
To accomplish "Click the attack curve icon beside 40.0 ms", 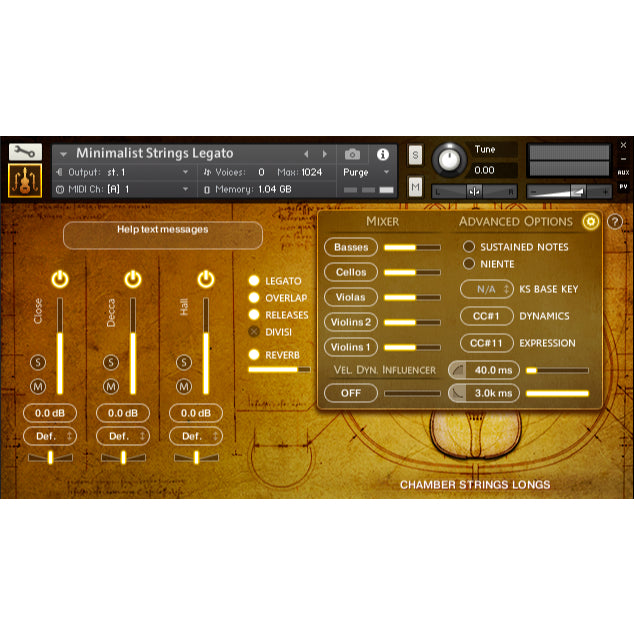I will (458, 370).
